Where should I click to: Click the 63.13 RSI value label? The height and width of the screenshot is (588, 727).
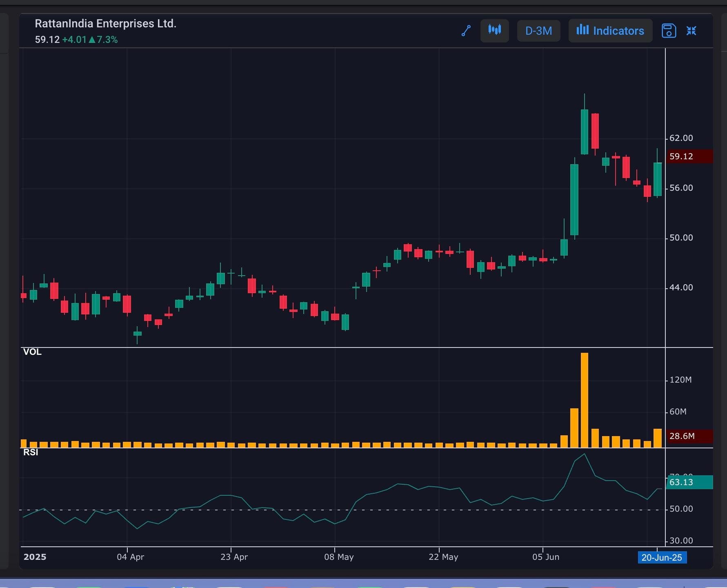click(x=689, y=482)
